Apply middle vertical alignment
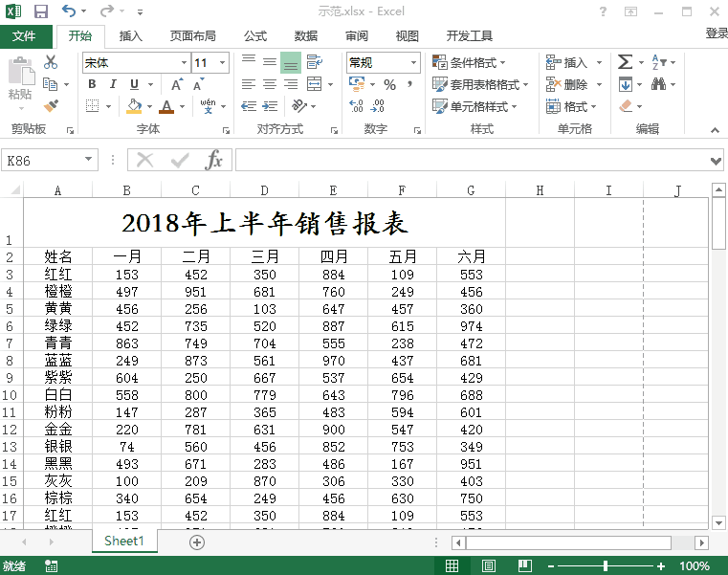728x575 pixels. 270,62
